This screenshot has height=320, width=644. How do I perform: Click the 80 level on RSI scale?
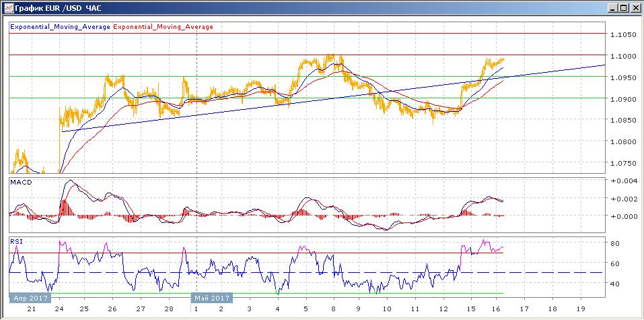coord(614,243)
